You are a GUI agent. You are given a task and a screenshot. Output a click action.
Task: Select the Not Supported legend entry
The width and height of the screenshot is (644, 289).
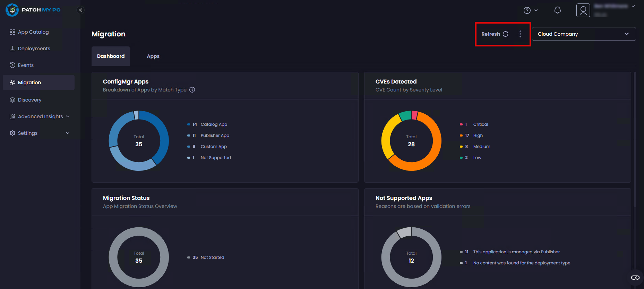[209, 158]
